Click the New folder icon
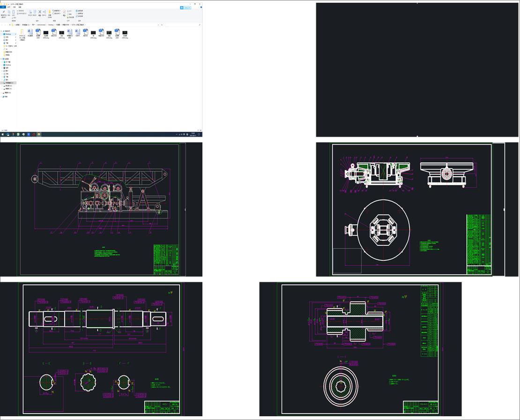Viewport: 520px width, 420px height. click(50, 12)
